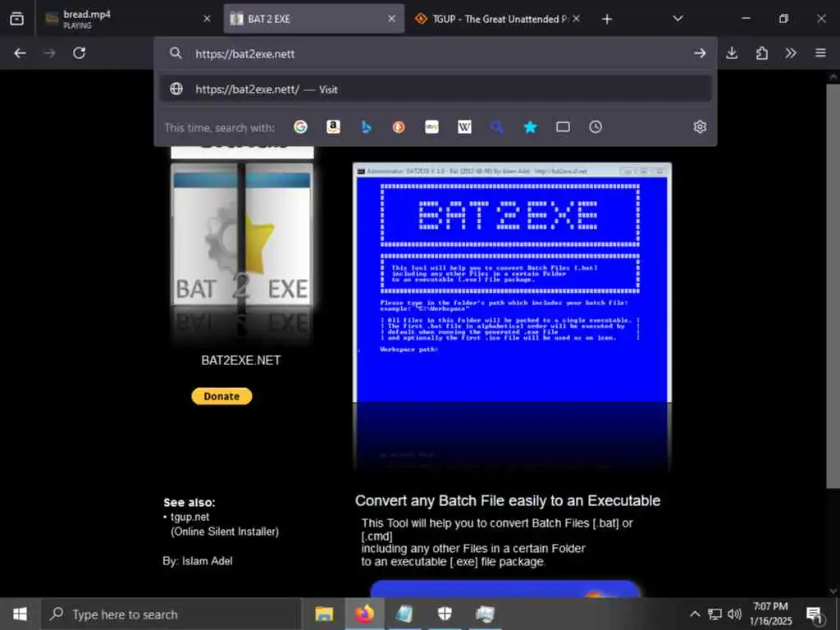The height and width of the screenshot is (630, 840).
Task: Close the TGUP tab
Action: pyautogui.click(x=576, y=19)
